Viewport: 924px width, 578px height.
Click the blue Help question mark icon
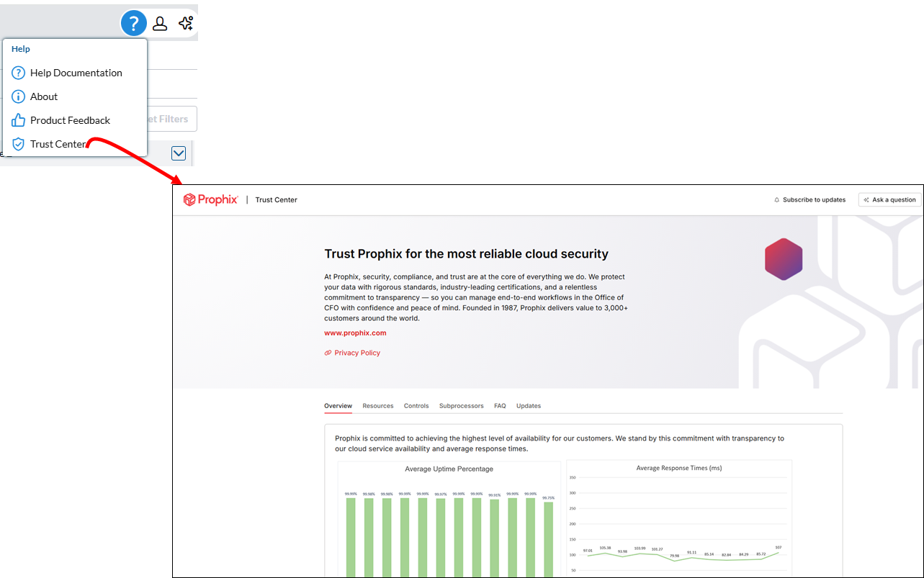[133, 23]
